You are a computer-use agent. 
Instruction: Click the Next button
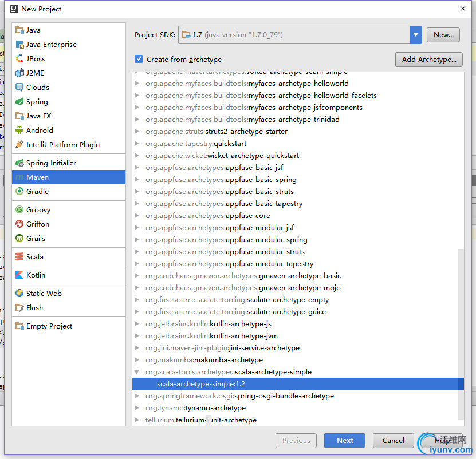345,440
